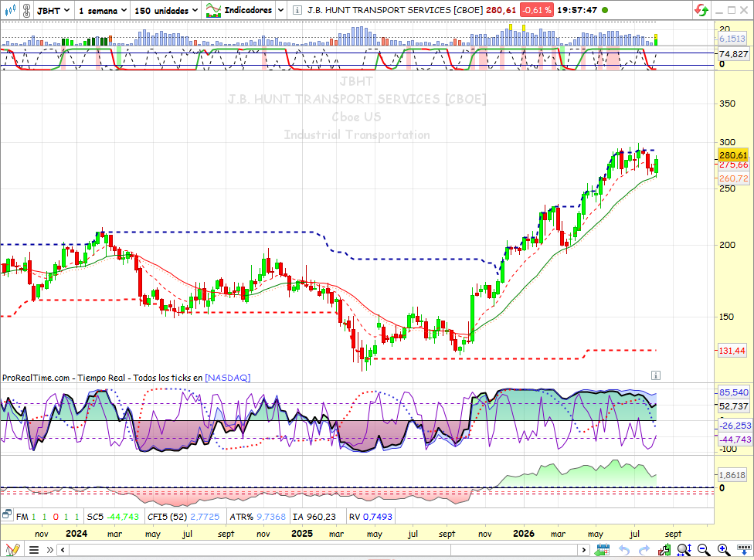Click the yellow 280,61 price axis label

click(733, 154)
